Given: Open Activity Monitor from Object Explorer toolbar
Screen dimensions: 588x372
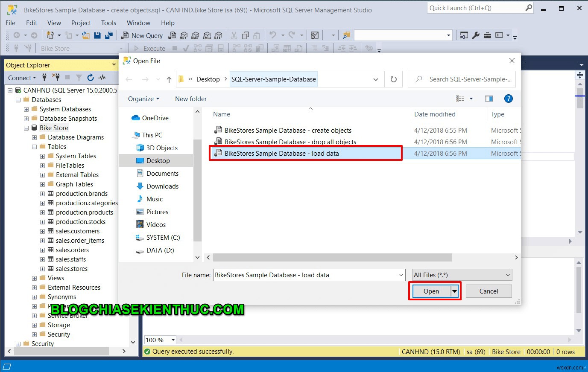Looking at the screenshot, I should coord(102,78).
